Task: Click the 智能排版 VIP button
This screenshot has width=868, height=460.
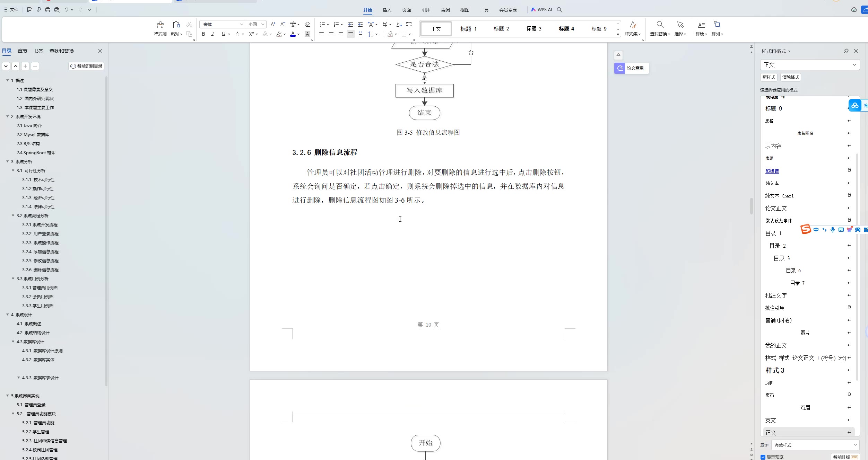Action: click(x=845, y=457)
